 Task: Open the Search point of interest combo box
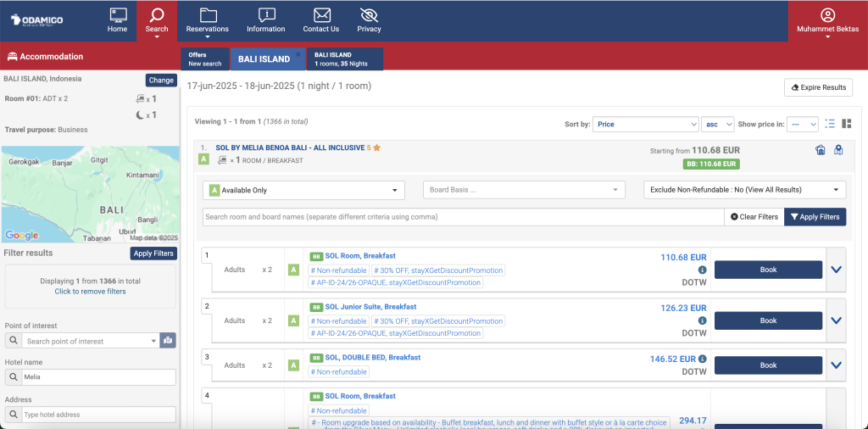(91, 341)
